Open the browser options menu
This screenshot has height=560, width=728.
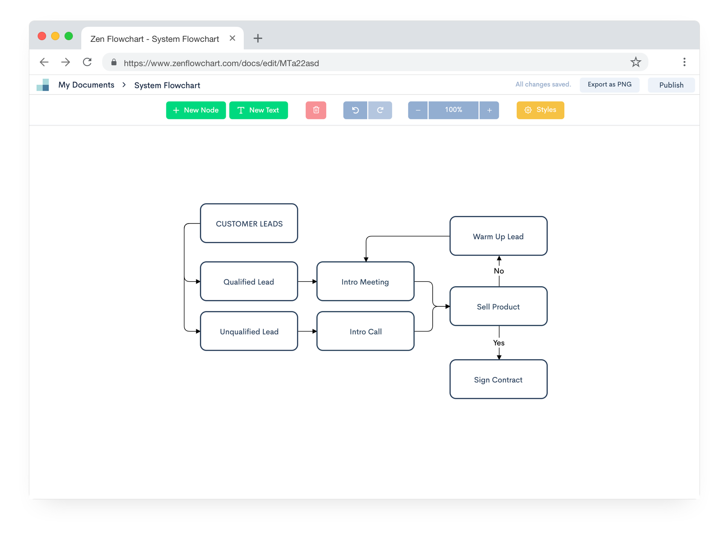(x=684, y=62)
